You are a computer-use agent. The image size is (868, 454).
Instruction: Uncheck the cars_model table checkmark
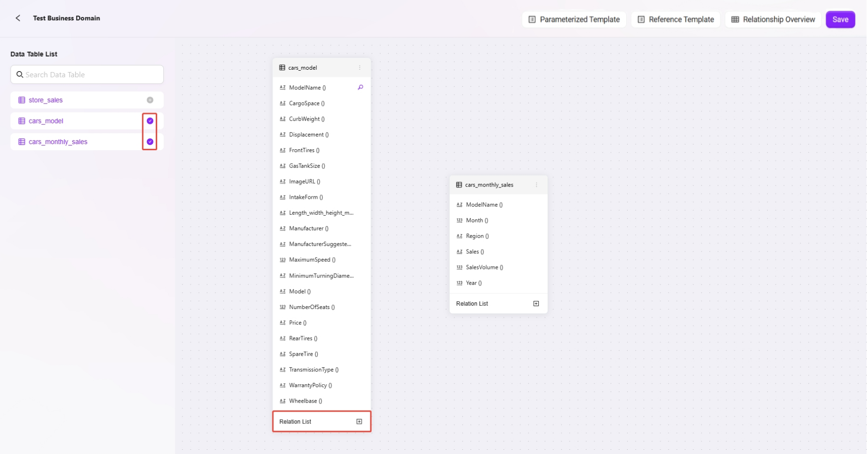click(150, 121)
